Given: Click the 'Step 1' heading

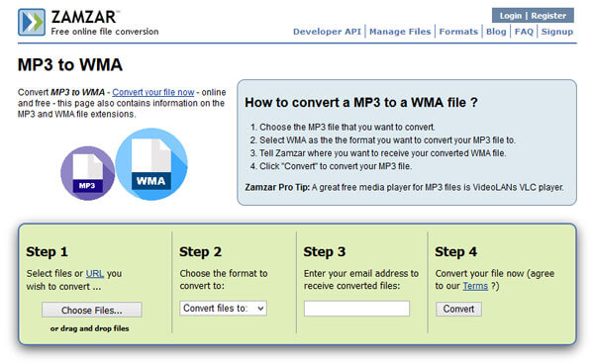Looking at the screenshot, I should click(x=47, y=252).
